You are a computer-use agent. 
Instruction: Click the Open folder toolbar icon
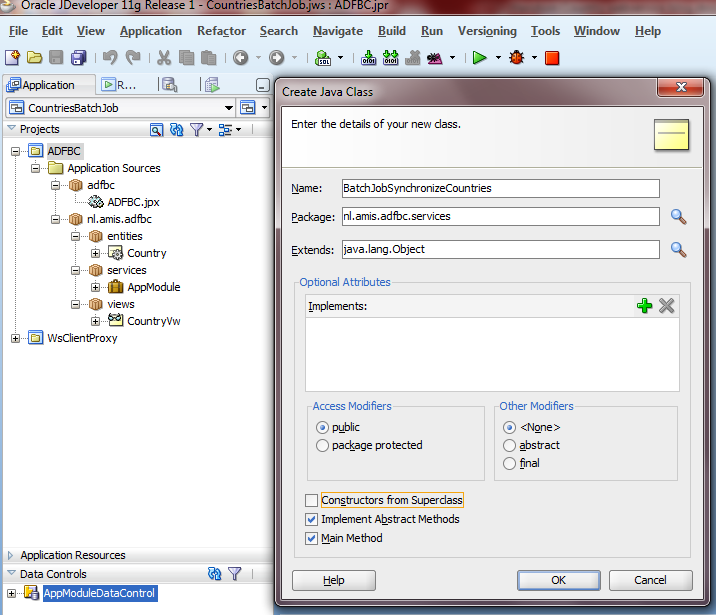[x=34, y=58]
